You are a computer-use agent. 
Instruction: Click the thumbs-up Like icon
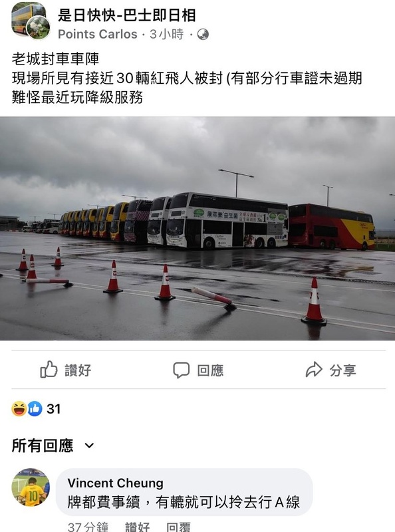coord(49,370)
